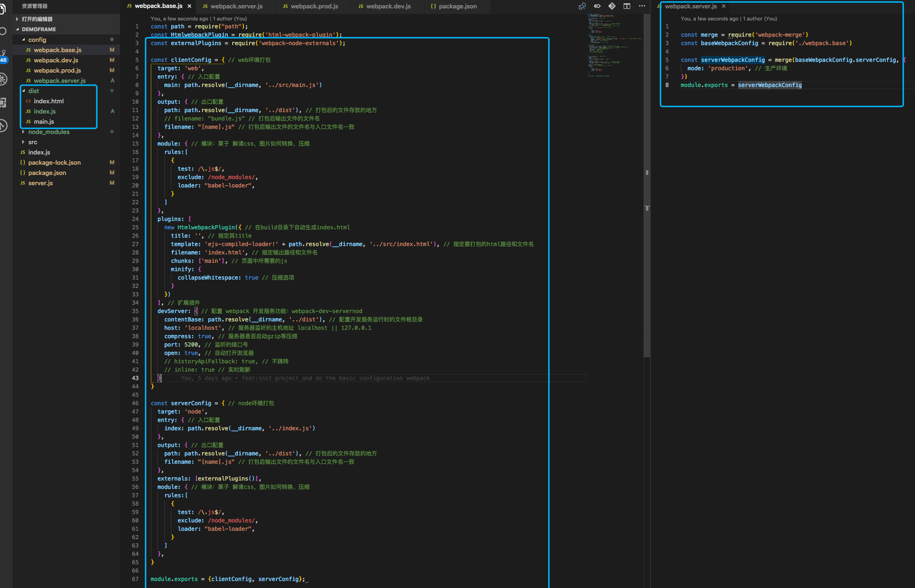
Task: Split the editor with the split icon
Action: tap(627, 6)
